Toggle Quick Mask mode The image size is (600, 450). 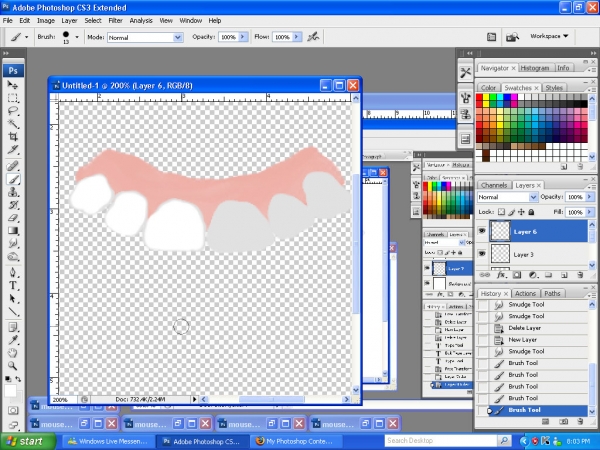point(13,411)
